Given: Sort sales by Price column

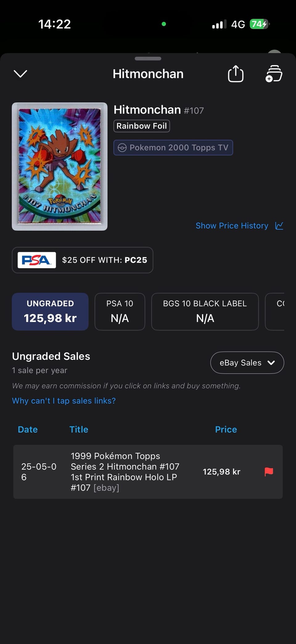Looking at the screenshot, I should tap(226, 430).
